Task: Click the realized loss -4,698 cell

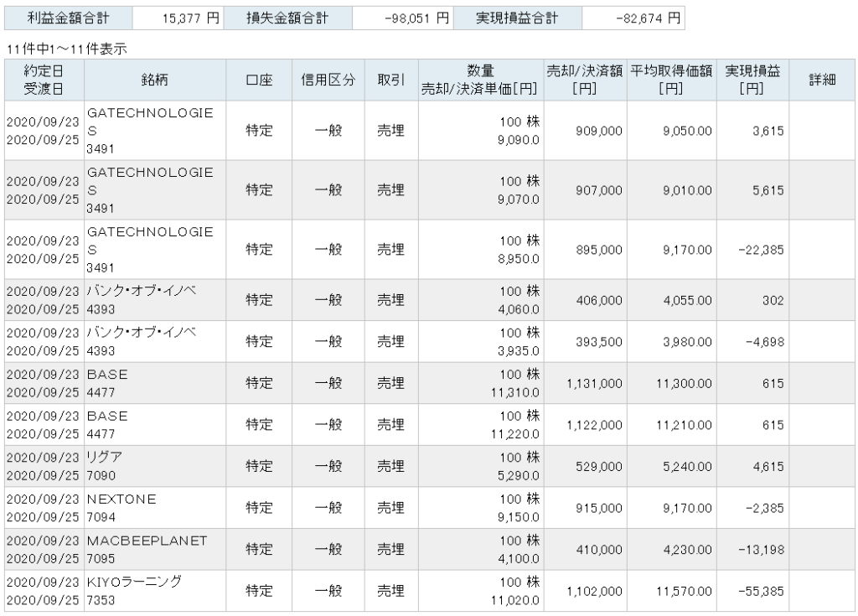Action: (752, 342)
